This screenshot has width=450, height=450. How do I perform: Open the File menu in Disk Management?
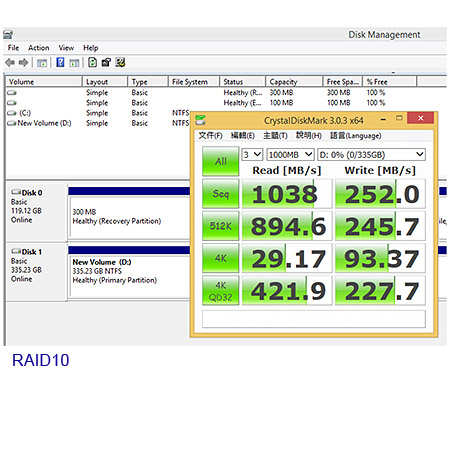click(13, 48)
